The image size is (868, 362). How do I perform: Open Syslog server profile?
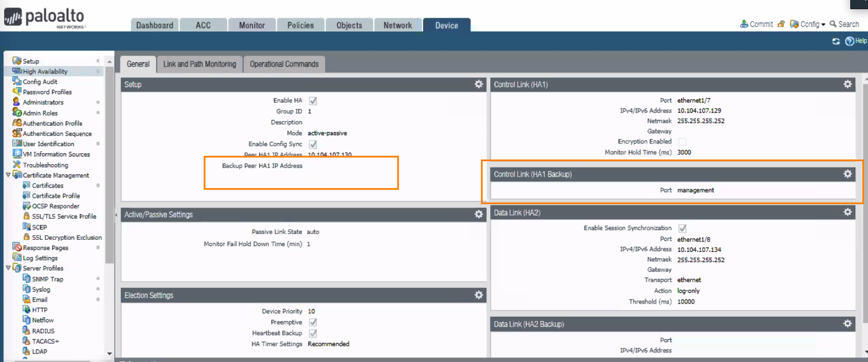point(41,289)
